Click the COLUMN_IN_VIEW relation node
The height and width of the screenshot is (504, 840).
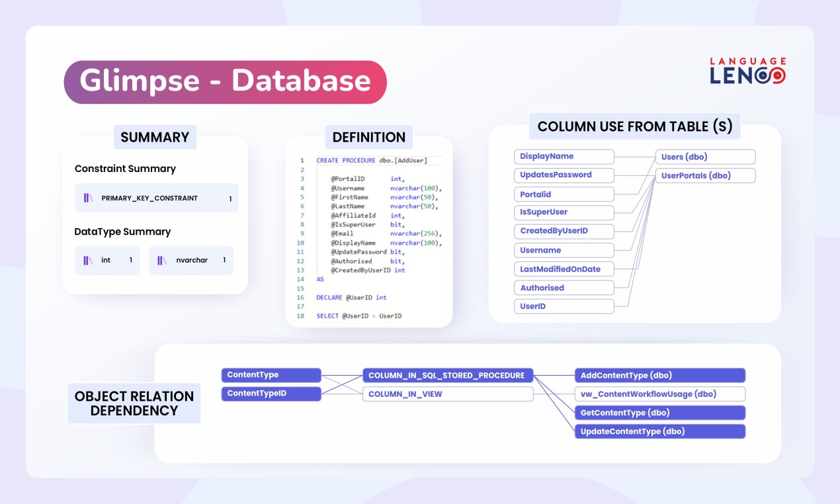coord(448,394)
